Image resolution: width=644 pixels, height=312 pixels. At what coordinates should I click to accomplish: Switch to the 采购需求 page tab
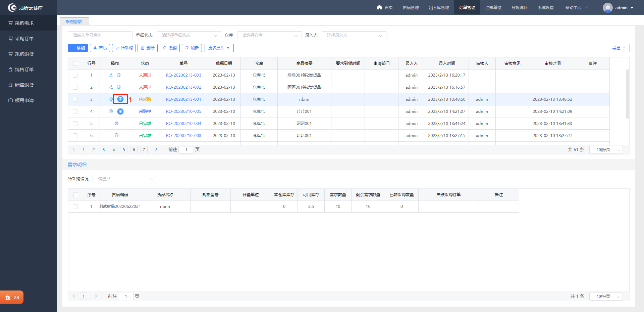point(74,21)
